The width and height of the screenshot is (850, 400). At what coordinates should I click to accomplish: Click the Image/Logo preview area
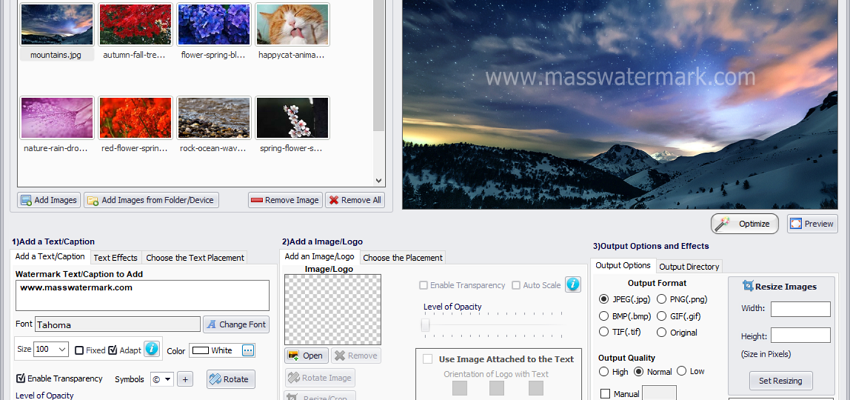coord(333,309)
